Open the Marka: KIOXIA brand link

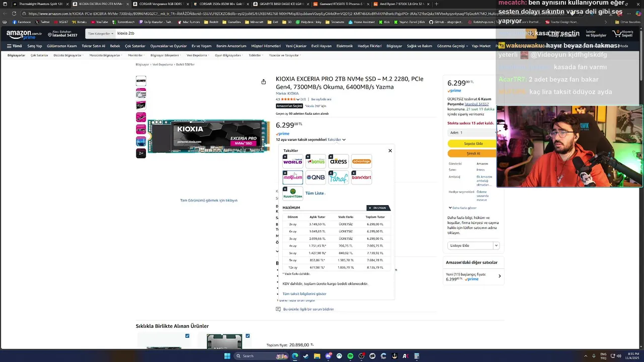pos(287,94)
